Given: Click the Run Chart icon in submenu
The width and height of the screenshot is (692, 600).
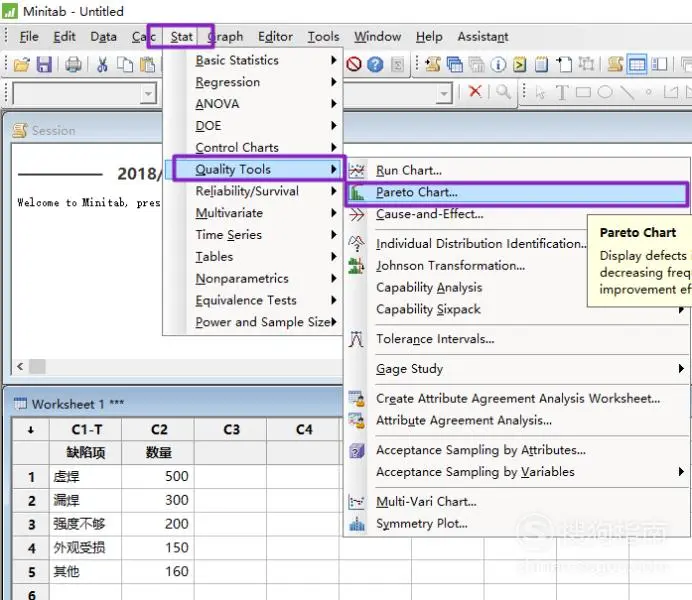Looking at the screenshot, I should click(357, 170).
